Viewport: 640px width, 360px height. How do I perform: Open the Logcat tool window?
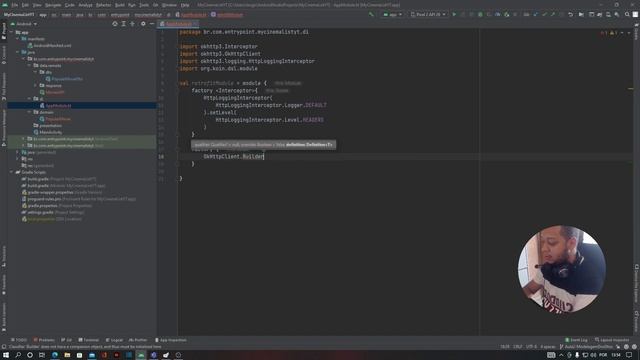click(114, 340)
